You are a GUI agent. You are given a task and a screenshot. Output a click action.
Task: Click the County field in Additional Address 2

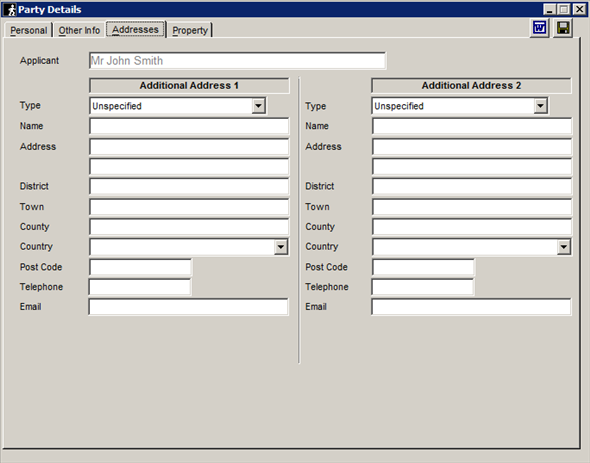(472, 227)
